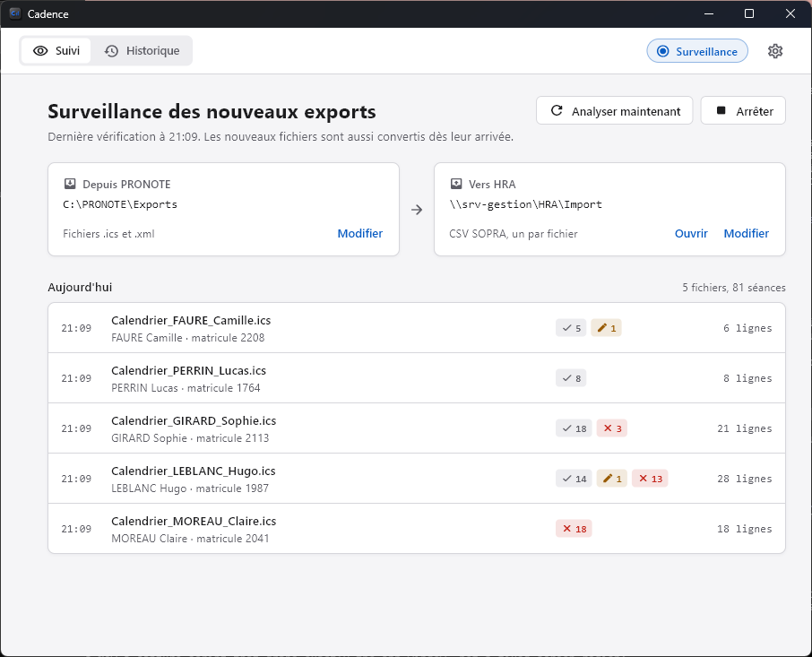This screenshot has height=657, width=812.
Task: Click '5 fichiers, 81 séances' summary
Action: (734, 288)
